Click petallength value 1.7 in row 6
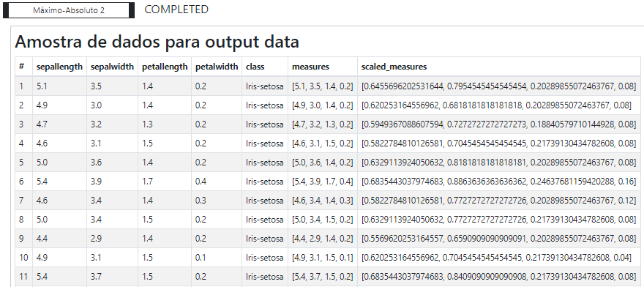 click(165, 182)
